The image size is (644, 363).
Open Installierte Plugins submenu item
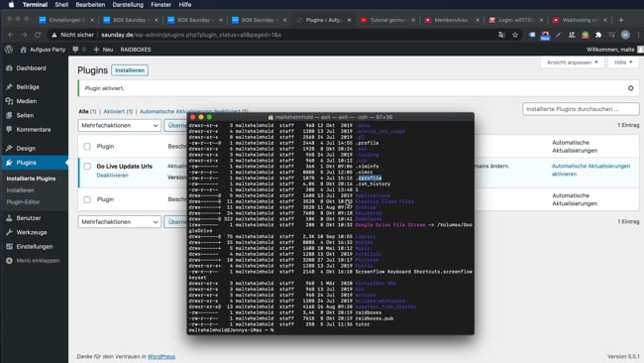[x=31, y=179]
